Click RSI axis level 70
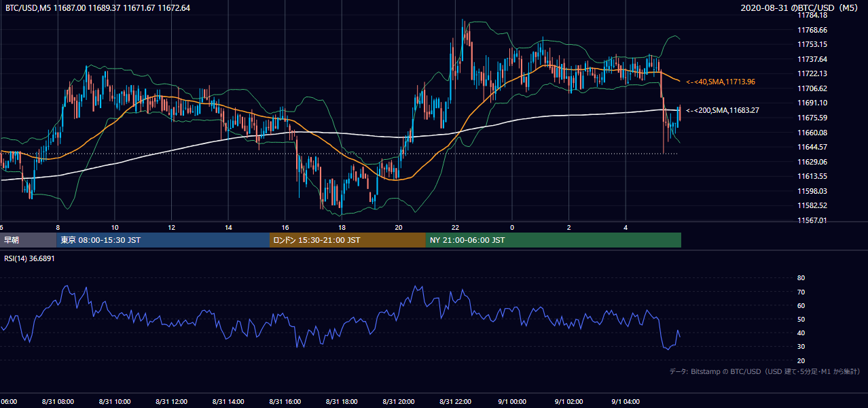 (801, 292)
